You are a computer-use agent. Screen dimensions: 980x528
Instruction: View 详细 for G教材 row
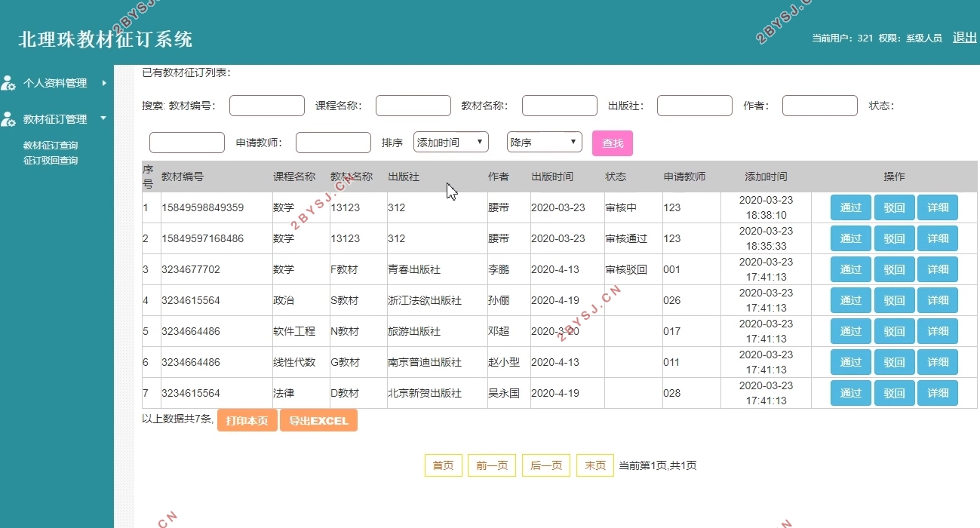(x=938, y=362)
